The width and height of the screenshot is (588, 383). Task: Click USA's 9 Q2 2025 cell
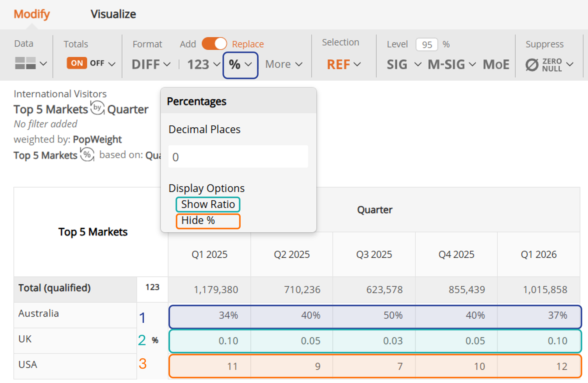click(292, 366)
